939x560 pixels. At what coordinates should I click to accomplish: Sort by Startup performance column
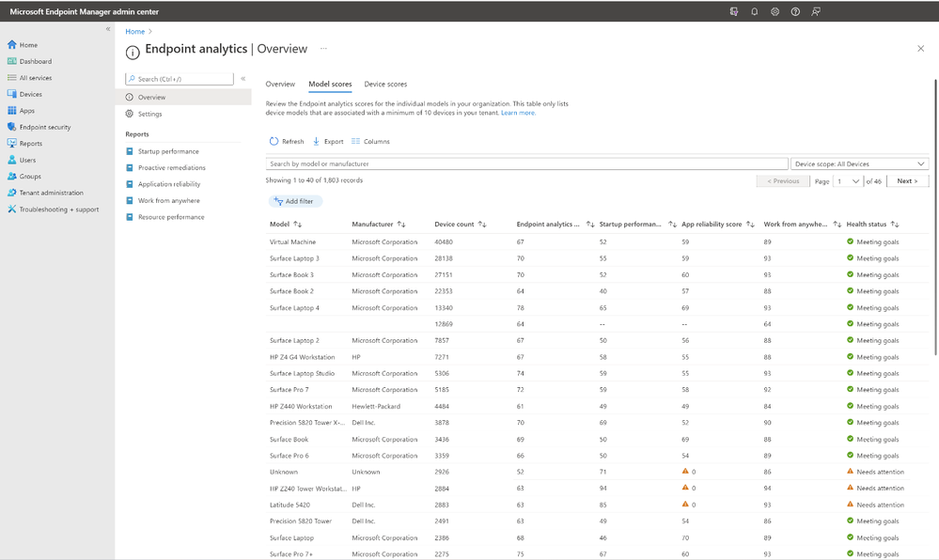672,224
